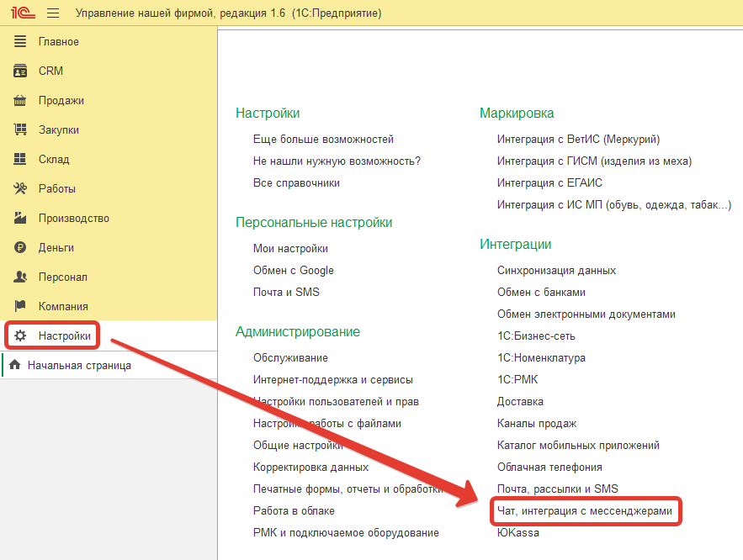Open ЮKassa integration
Image resolution: width=743 pixels, height=560 pixels.
coord(518,532)
